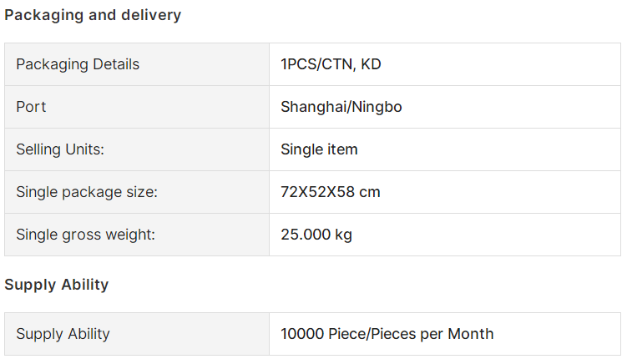Click the 1PCS/CTN, KD value
The image size is (627, 364).
(x=331, y=64)
